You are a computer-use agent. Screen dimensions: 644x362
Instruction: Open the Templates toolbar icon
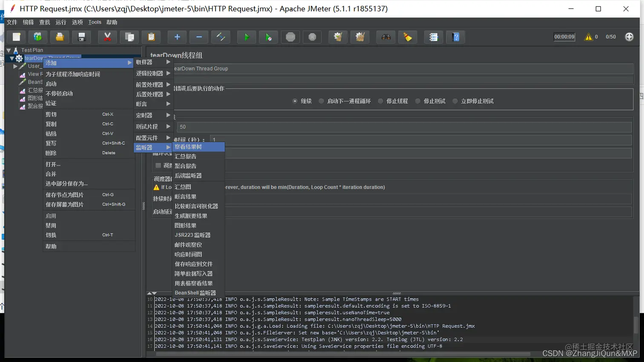click(38, 37)
